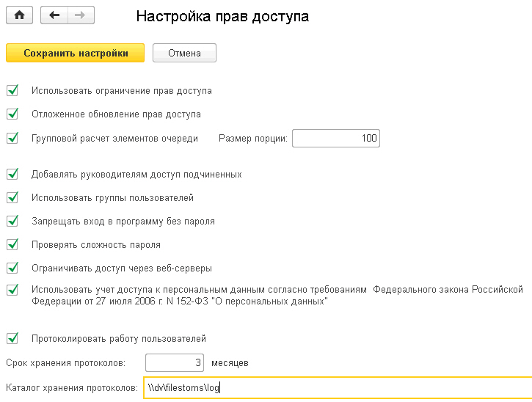Toggle Отложенное обновление прав доступа checkbox

(x=12, y=114)
